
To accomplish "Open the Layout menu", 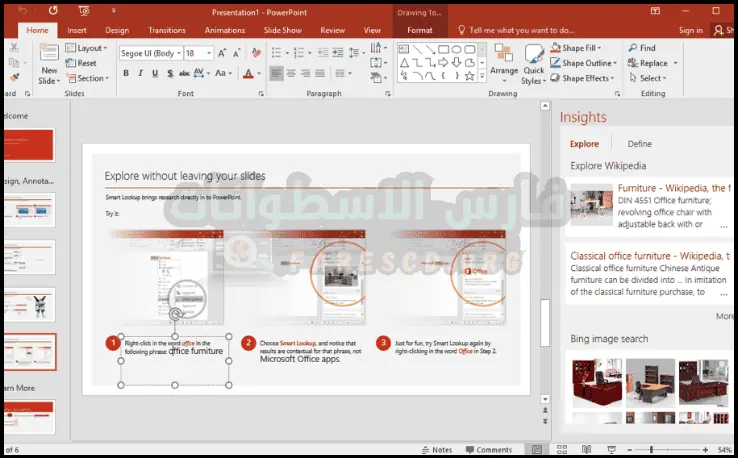I will coord(86,48).
